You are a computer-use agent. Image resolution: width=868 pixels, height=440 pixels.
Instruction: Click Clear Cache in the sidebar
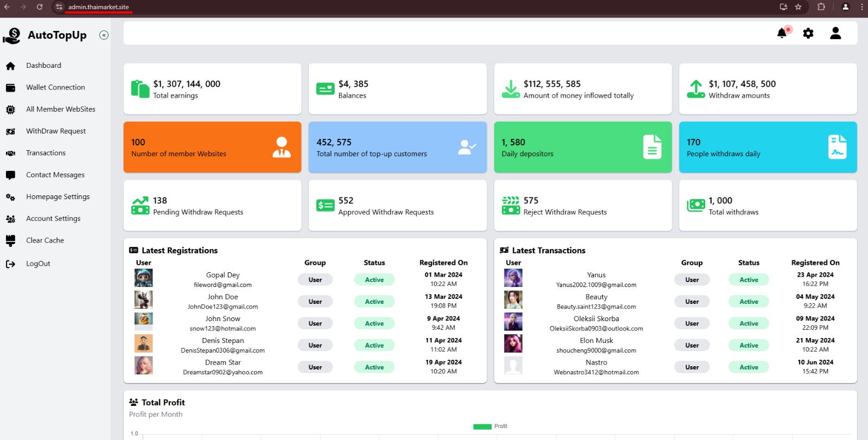[45, 240]
